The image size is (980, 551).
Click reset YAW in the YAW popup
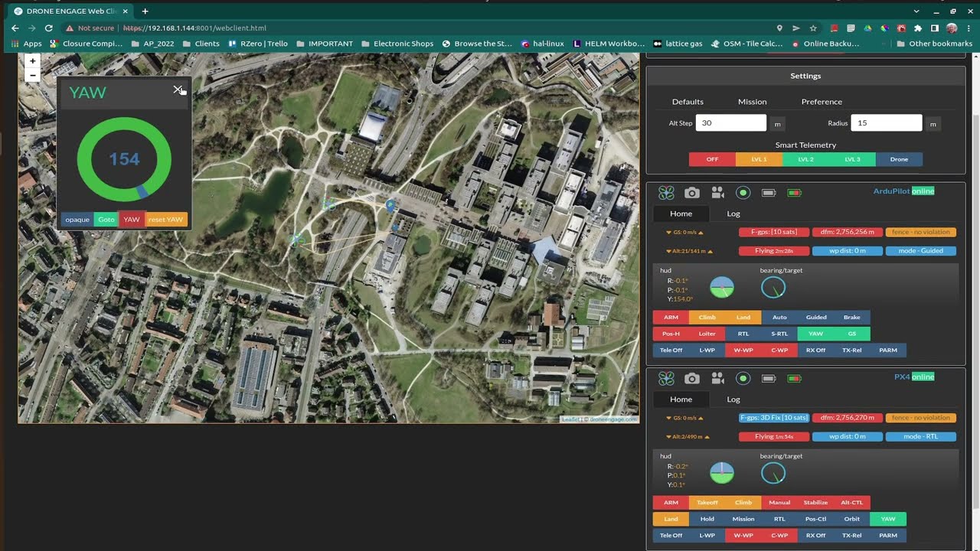166,220
